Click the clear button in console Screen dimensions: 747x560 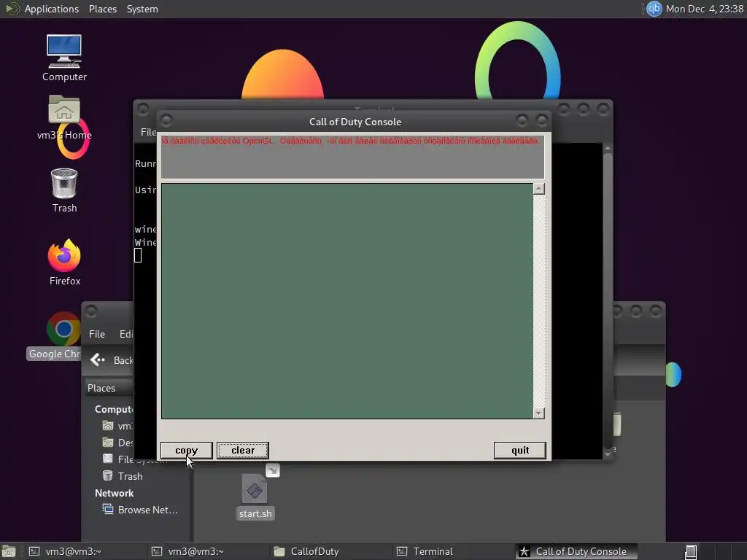pyautogui.click(x=243, y=451)
